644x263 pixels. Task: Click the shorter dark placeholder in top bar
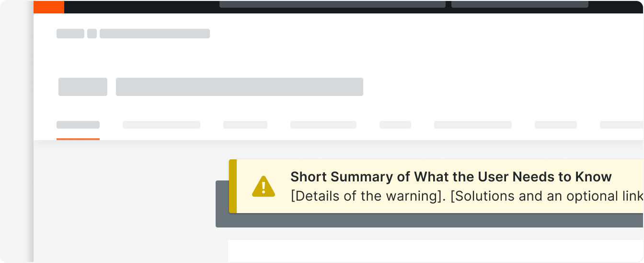520,4
